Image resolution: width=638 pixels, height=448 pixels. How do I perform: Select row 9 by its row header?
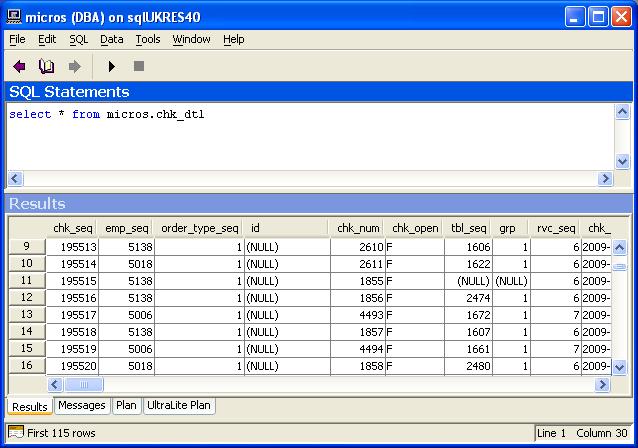click(27, 247)
